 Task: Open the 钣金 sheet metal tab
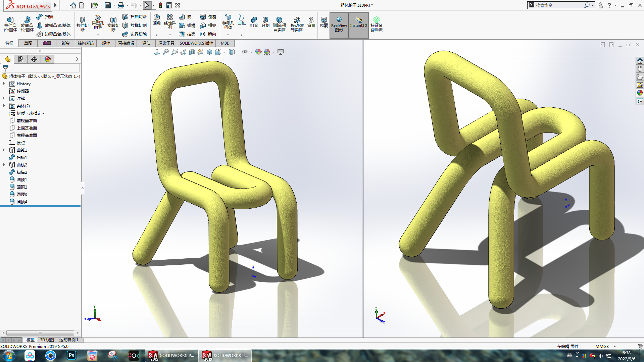pos(66,43)
